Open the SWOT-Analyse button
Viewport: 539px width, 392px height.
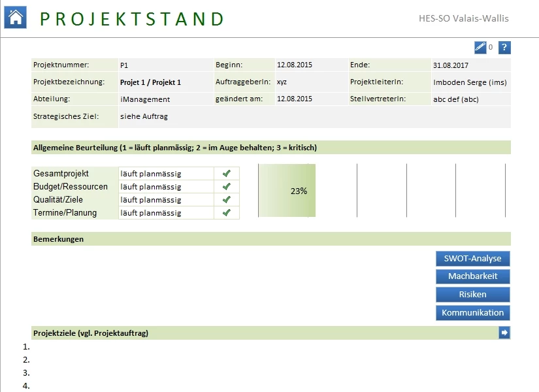pyautogui.click(x=472, y=259)
